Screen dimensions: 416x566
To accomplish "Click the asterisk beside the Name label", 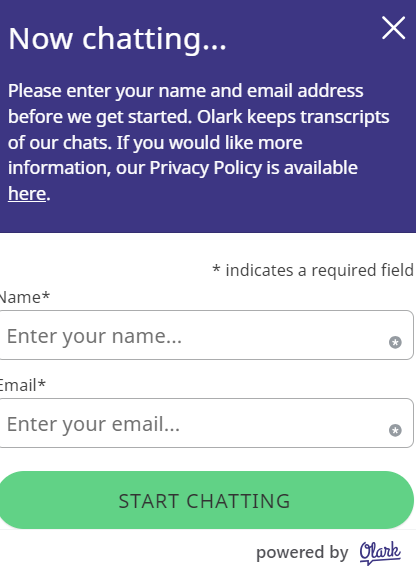I will coord(46,295).
